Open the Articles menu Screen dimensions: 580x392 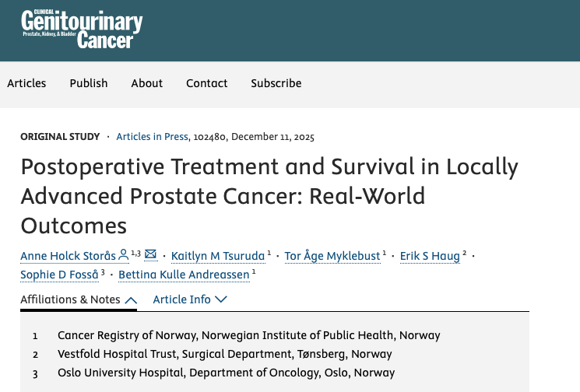pos(26,83)
